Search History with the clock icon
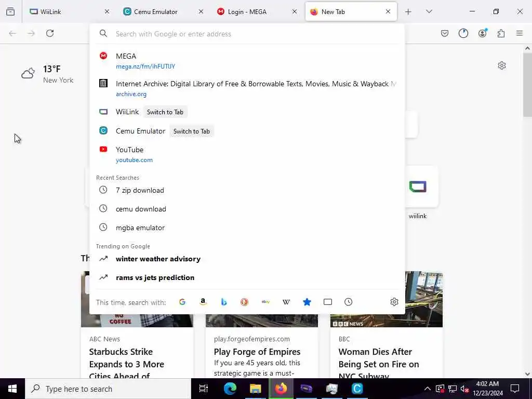 (x=349, y=302)
